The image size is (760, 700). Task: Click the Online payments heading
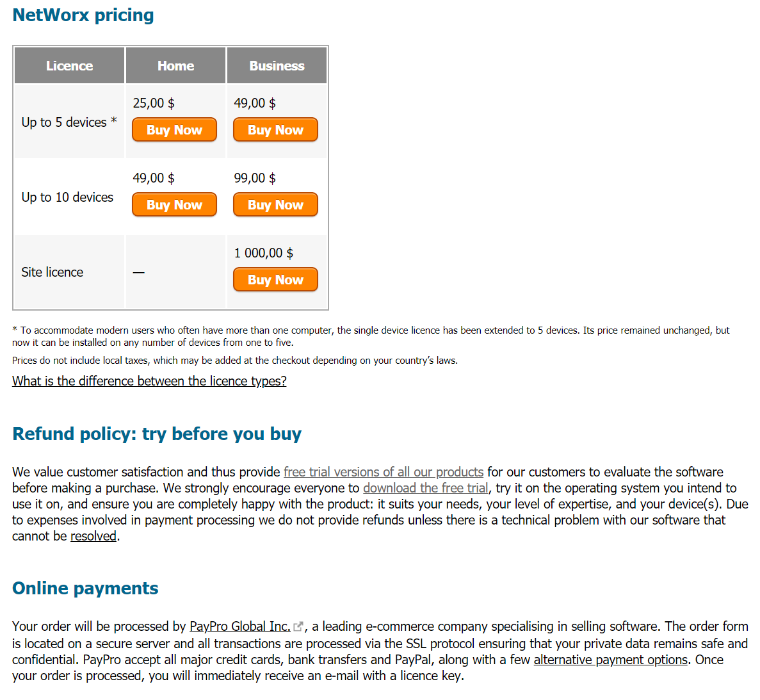(85, 589)
